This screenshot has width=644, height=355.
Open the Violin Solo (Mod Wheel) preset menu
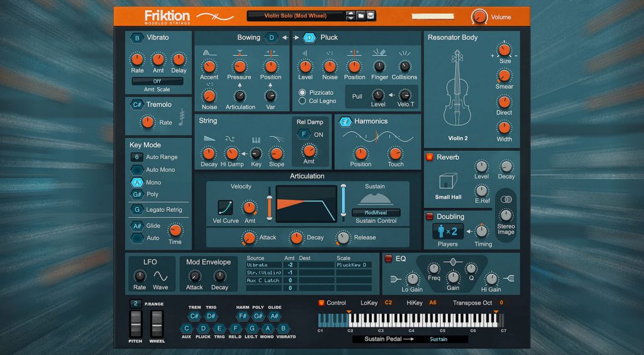[296, 16]
